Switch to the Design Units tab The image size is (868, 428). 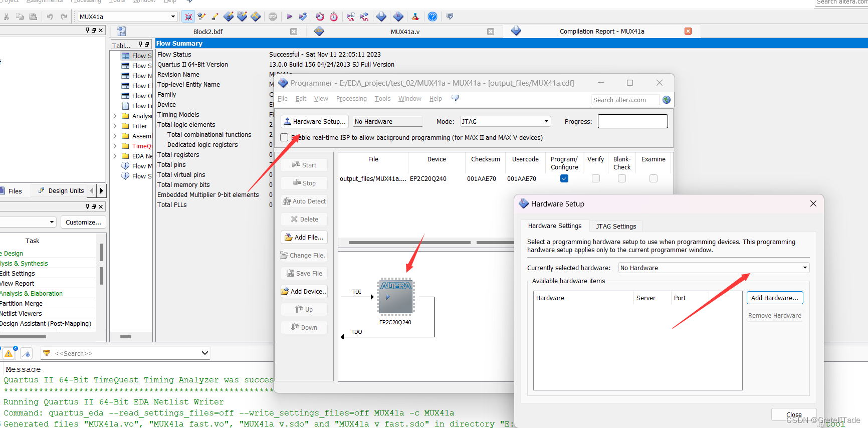coord(61,190)
